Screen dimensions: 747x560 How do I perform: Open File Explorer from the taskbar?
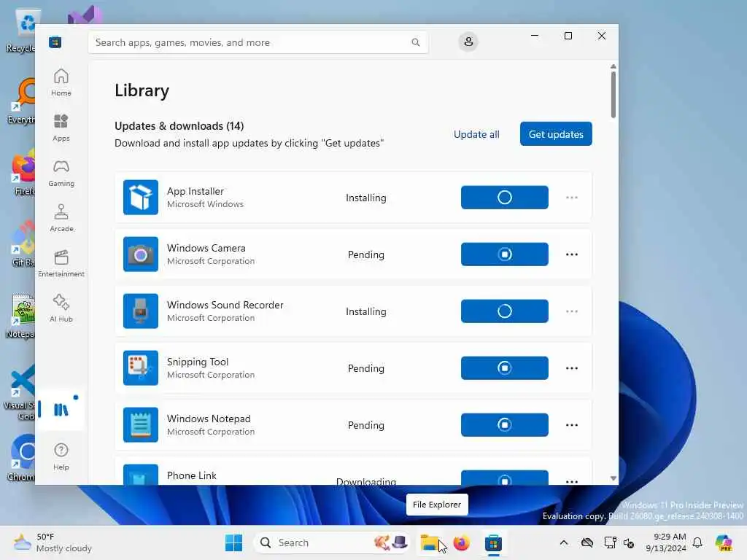pos(429,542)
